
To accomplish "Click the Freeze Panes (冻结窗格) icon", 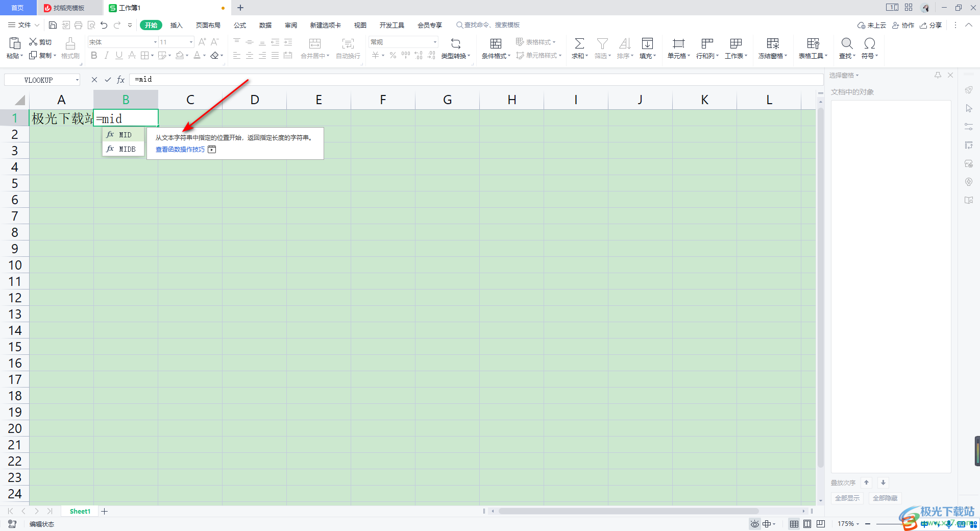I will tap(773, 43).
